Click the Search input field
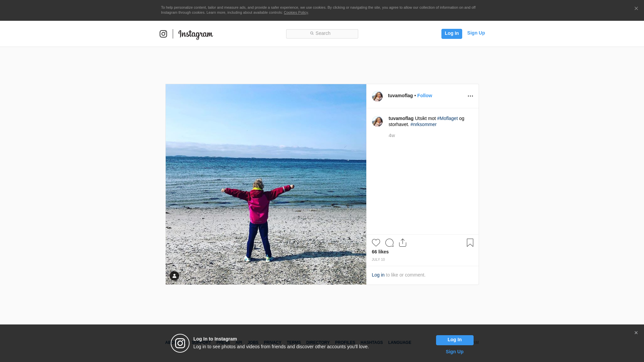Screen dimensions: 644x362 pyautogui.click(x=322, y=34)
